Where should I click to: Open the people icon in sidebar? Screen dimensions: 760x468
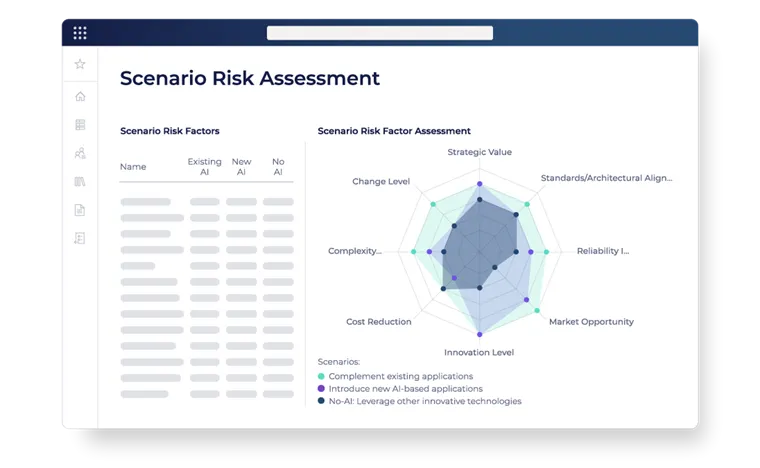pyautogui.click(x=80, y=153)
